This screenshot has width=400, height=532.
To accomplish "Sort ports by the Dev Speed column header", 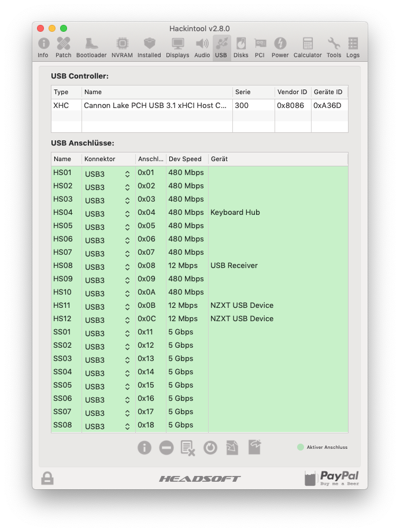I will coord(187,159).
